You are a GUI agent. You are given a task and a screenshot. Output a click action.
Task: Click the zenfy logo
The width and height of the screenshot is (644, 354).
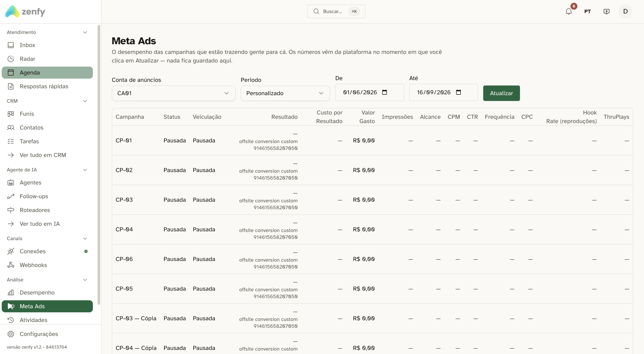[x=25, y=11]
